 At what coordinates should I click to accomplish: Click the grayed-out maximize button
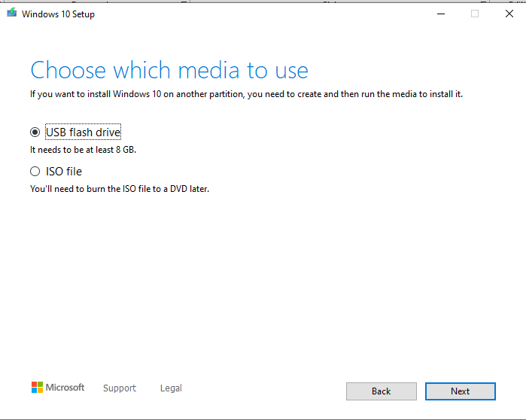click(475, 14)
